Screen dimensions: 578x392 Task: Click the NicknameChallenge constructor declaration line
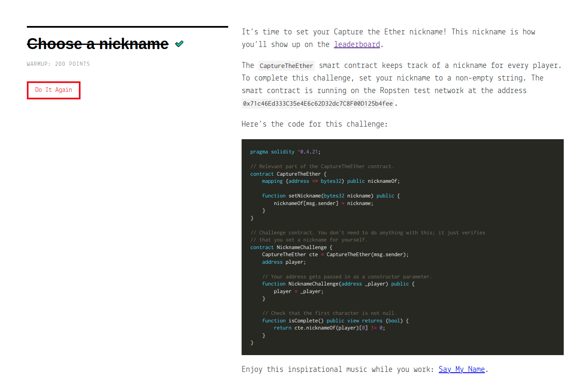coord(338,284)
